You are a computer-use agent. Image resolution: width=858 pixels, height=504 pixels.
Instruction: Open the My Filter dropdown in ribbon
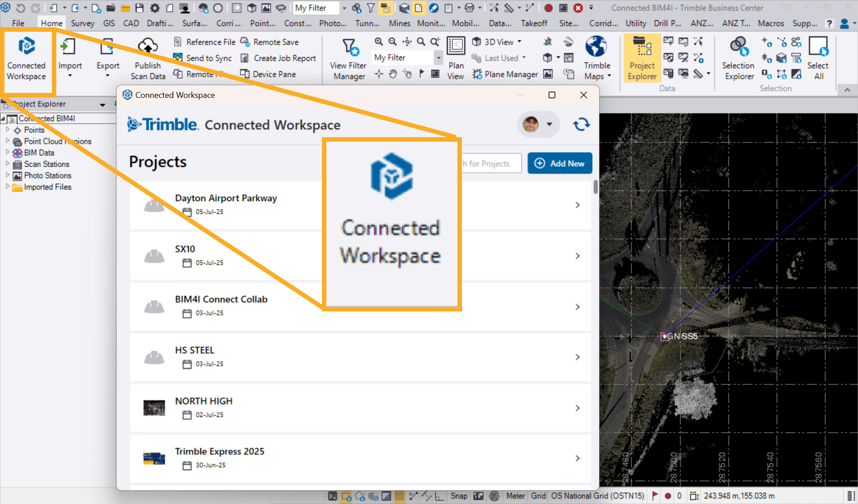click(438, 58)
